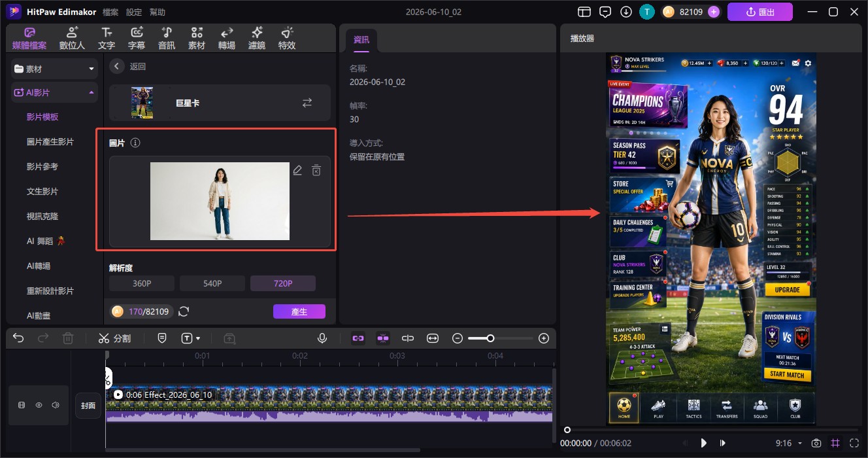Screen dimensions: 868x458
Task: Choose 360P resolution
Action: point(141,283)
